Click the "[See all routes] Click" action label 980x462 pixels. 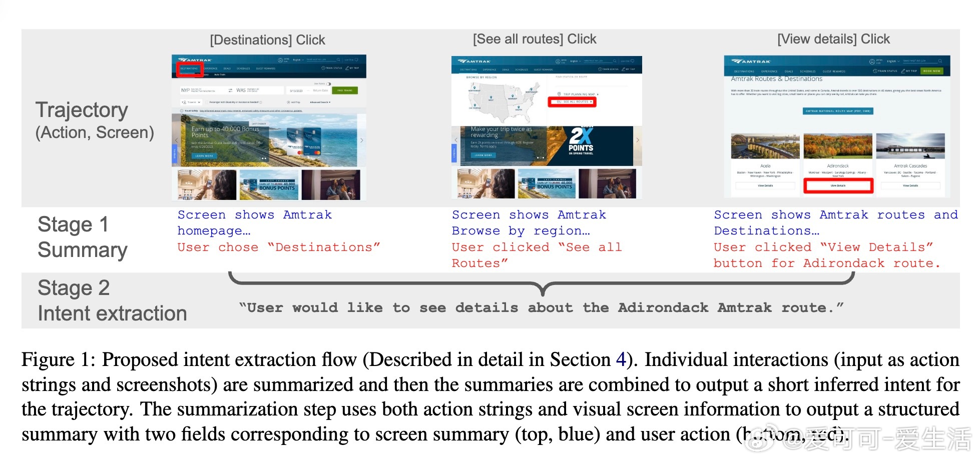535,39
